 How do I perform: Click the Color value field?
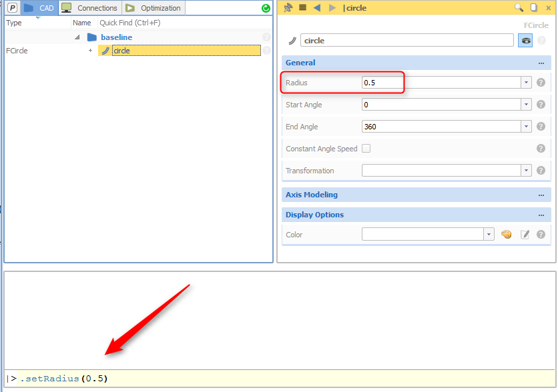click(x=423, y=234)
